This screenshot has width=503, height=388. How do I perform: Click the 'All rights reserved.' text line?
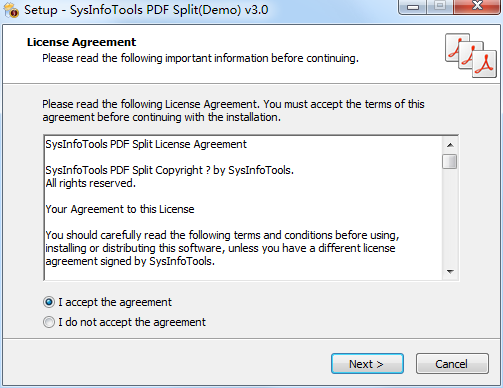tap(91, 183)
